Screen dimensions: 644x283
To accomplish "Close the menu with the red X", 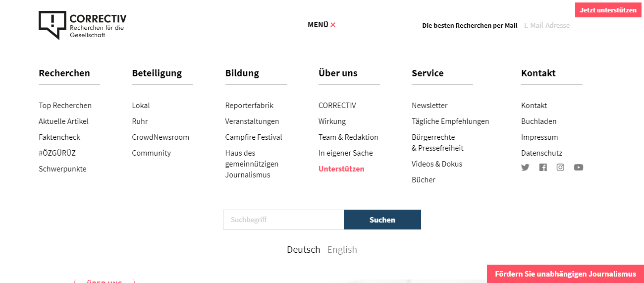I will (x=333, y=25).
